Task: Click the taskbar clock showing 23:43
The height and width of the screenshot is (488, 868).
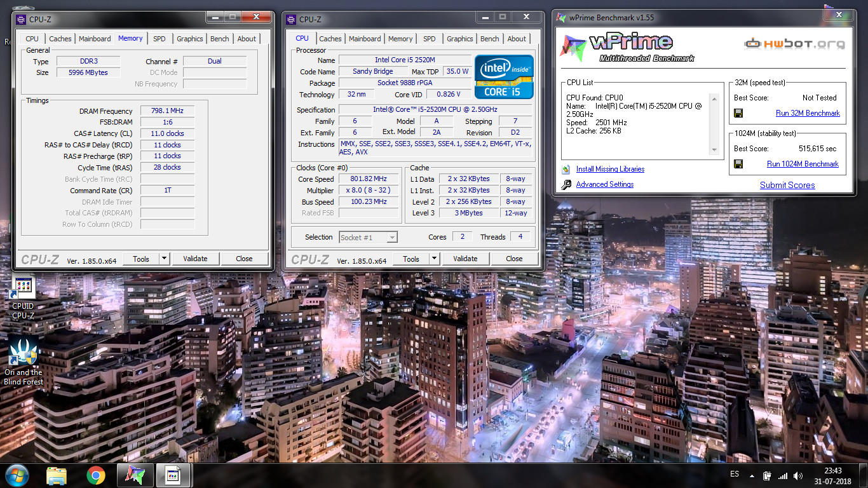Action: tap(833, 475)
